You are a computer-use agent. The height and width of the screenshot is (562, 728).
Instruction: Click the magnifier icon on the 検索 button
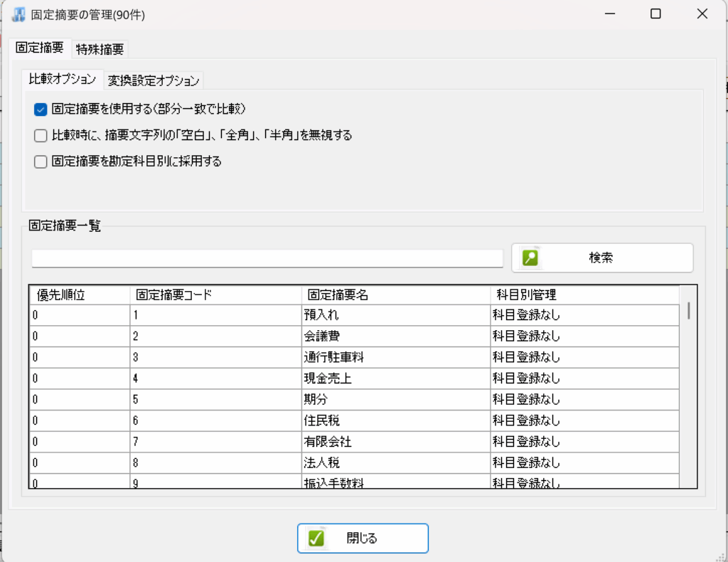pyautogui.click(x=530, y=258)
